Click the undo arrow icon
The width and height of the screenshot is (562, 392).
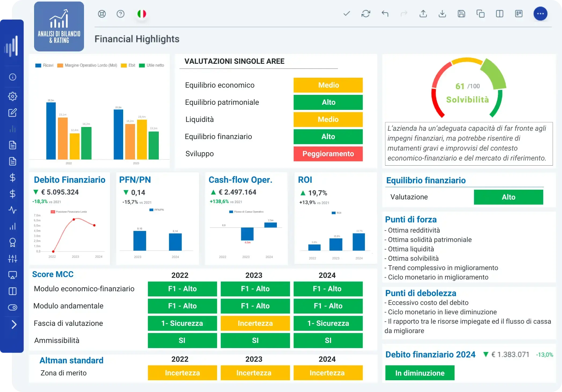(x=385, y=13)
